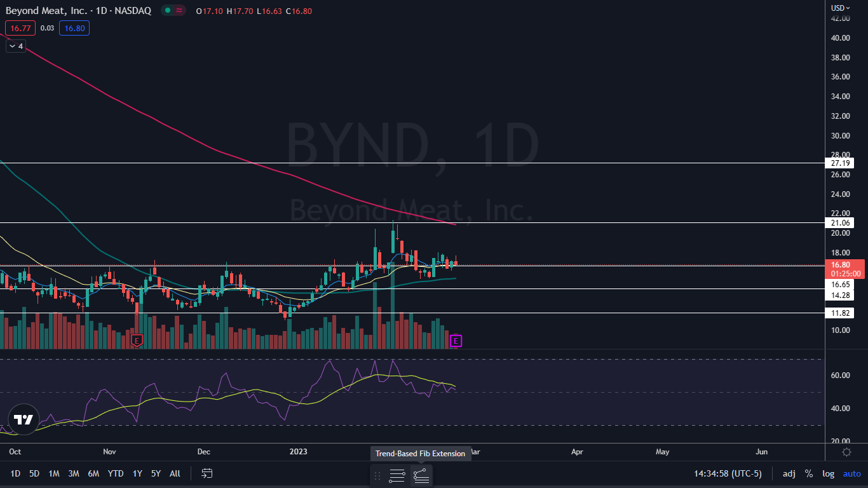868x488 pixels.
Task: Select the Fib Retracement tool in floating toolbar
Action: (397, 475)
